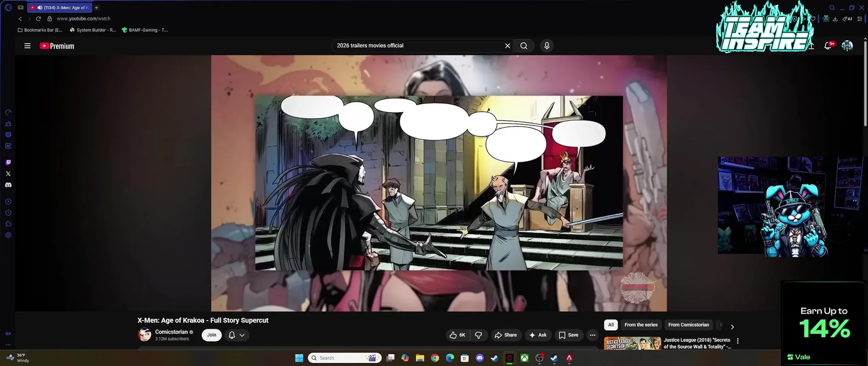The width and height of the screenshot is (868, 366).
Task: Open the Comicstorian channel name link
Action: point(171,332)
